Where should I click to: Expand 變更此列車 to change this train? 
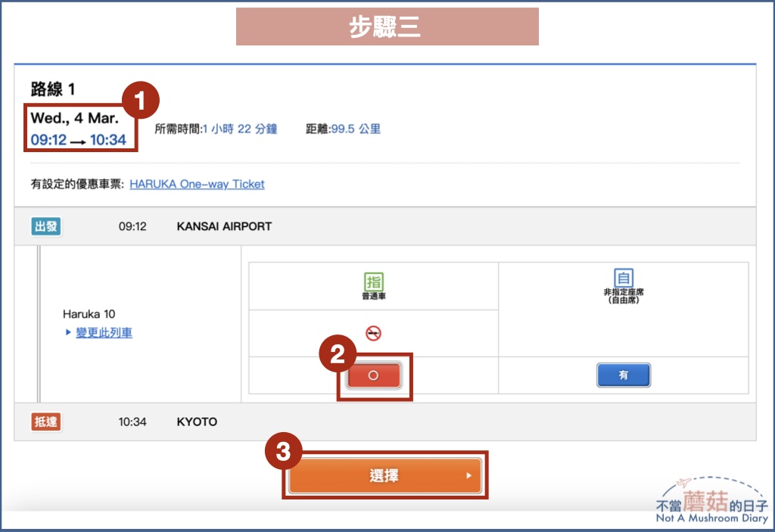point(104,333)
